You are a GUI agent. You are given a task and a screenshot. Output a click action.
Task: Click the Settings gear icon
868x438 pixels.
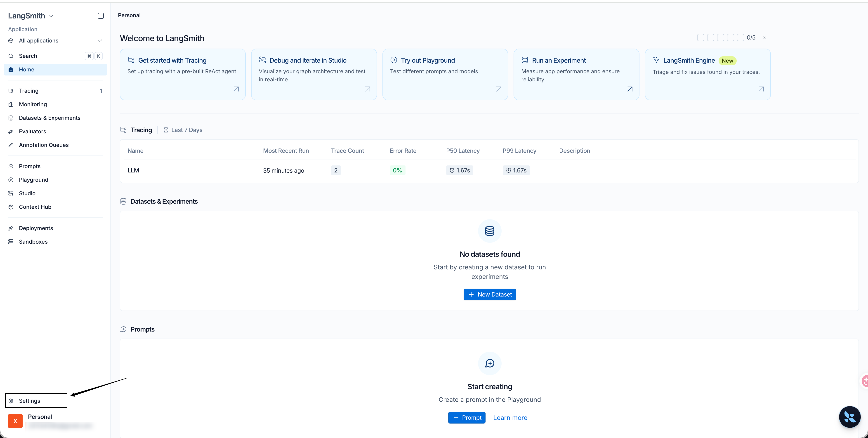coord(11,401)
